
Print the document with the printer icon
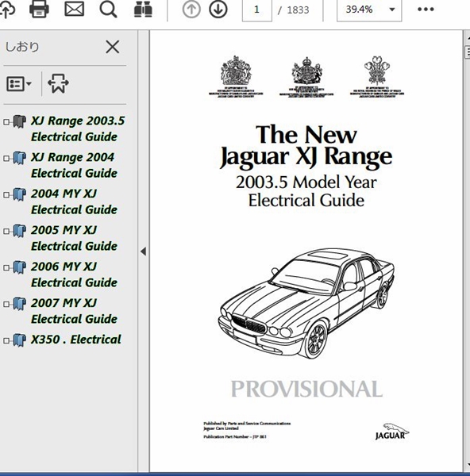click(39, 10)
